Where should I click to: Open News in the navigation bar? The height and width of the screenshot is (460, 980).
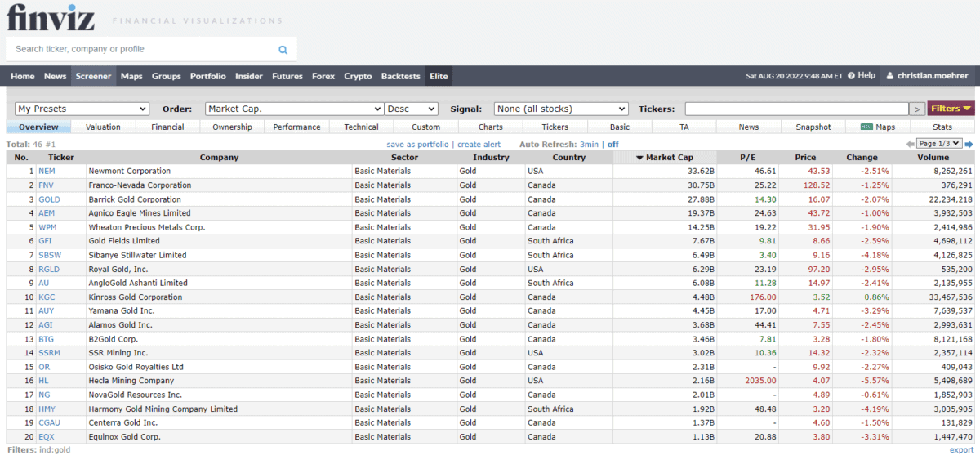56,76
